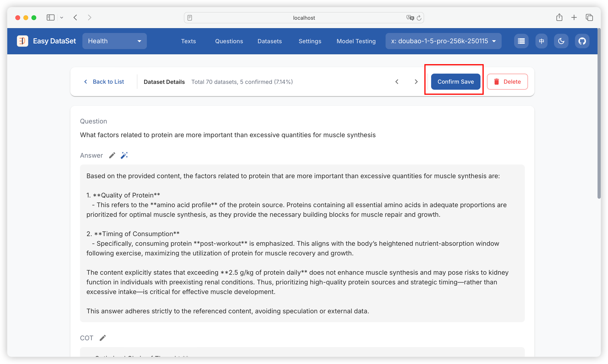Click the pencil icon to edit Answer
This screenshot has width=608, height=364.
tap(112, 155)
